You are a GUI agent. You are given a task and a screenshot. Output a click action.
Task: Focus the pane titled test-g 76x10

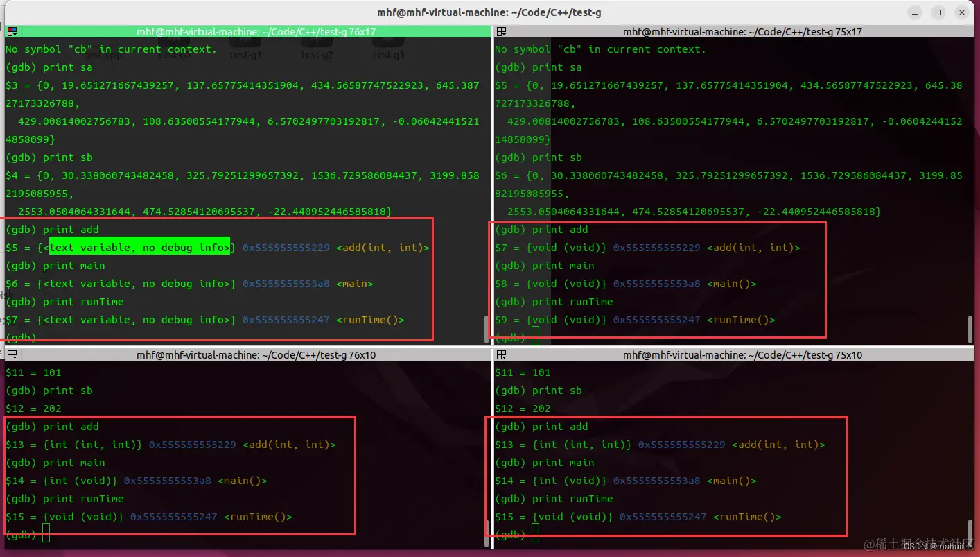coord(256,355)
